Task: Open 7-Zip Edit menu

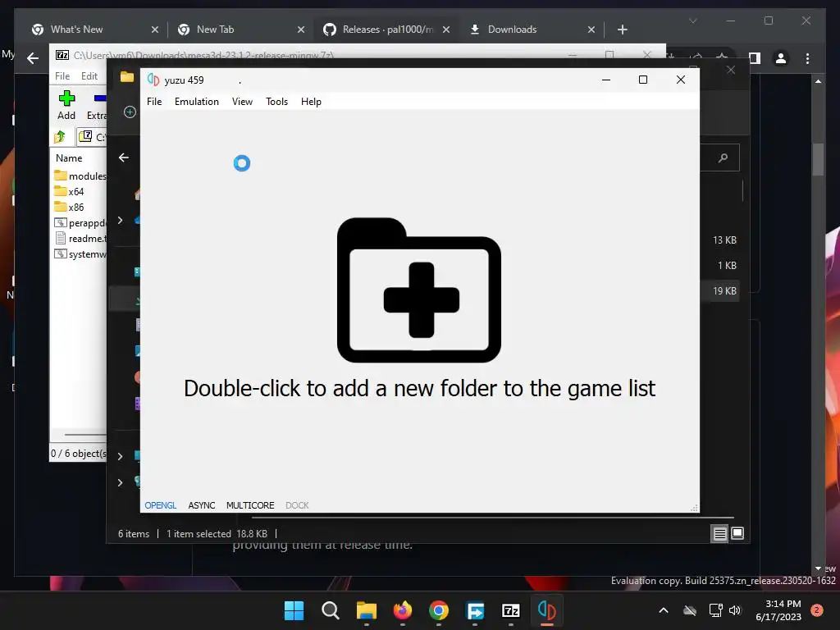Action: tap(89, 76)
